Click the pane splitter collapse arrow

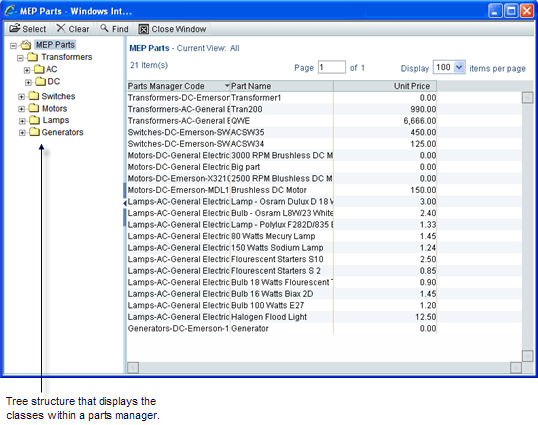[125, 203]
